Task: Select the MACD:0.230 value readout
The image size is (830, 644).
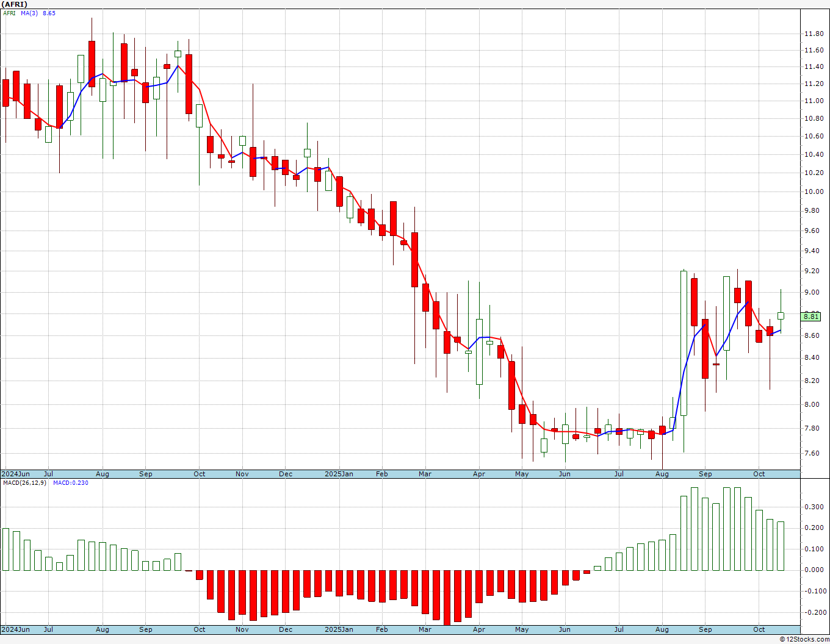Action: 71,483
